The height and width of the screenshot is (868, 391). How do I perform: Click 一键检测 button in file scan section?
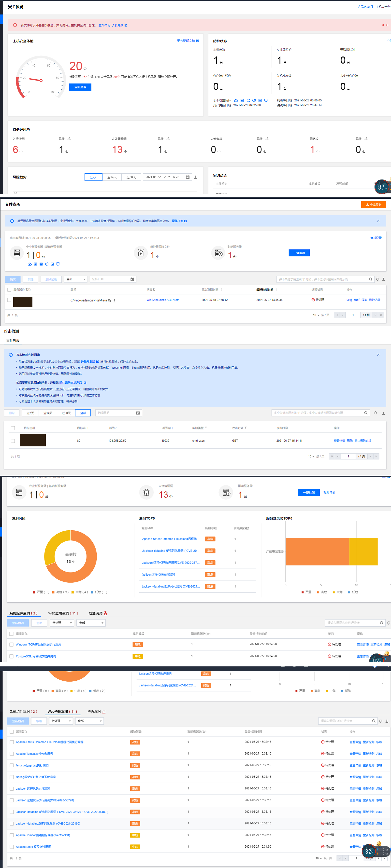(x=299, y=253)
